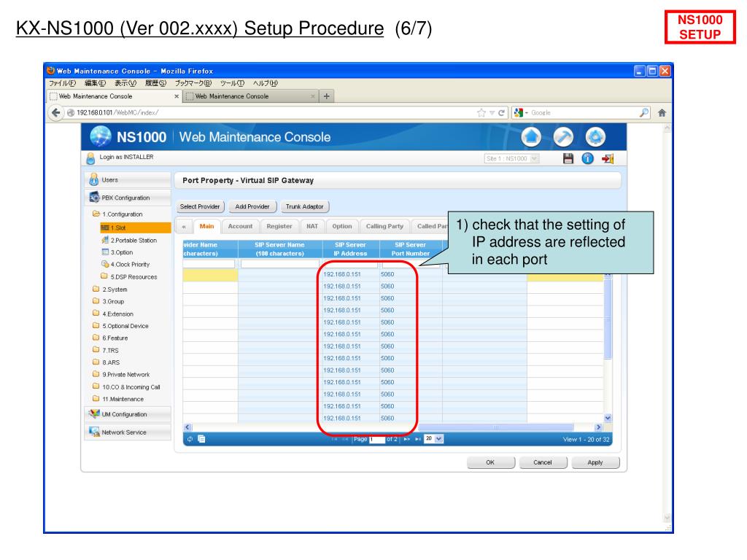
Task: Switch to the Option tab
Action: tap(342, 226)
